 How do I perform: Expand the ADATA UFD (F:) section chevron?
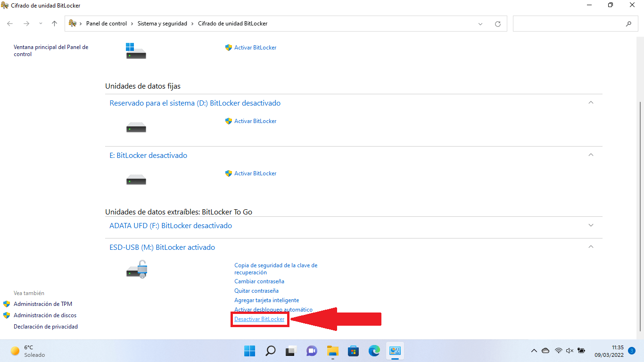click(591, 225)
